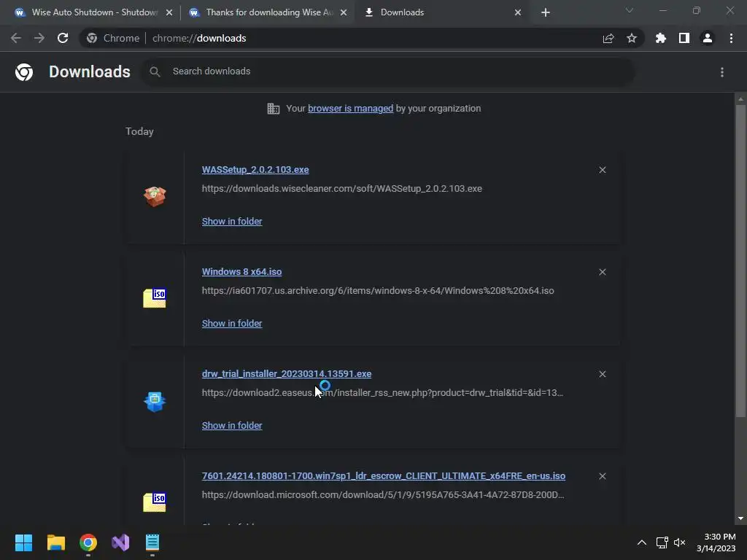Open the Chrome profile avatar

[708, 38]
